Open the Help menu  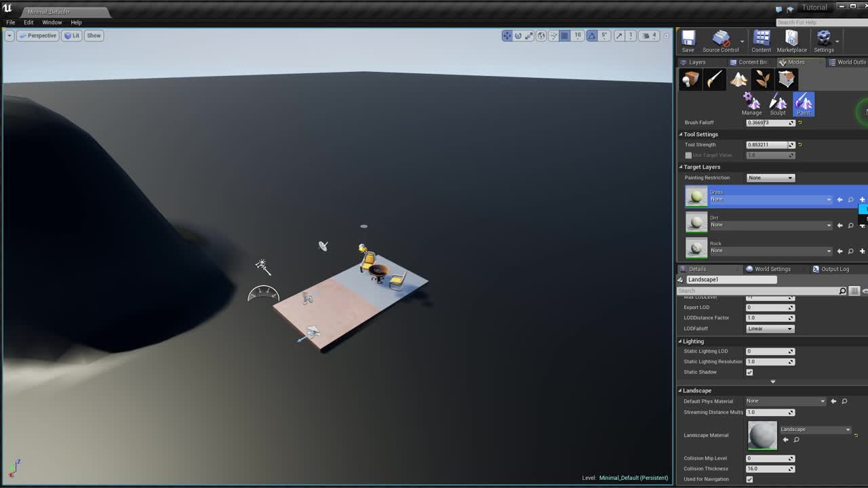[x=76, y=22]
